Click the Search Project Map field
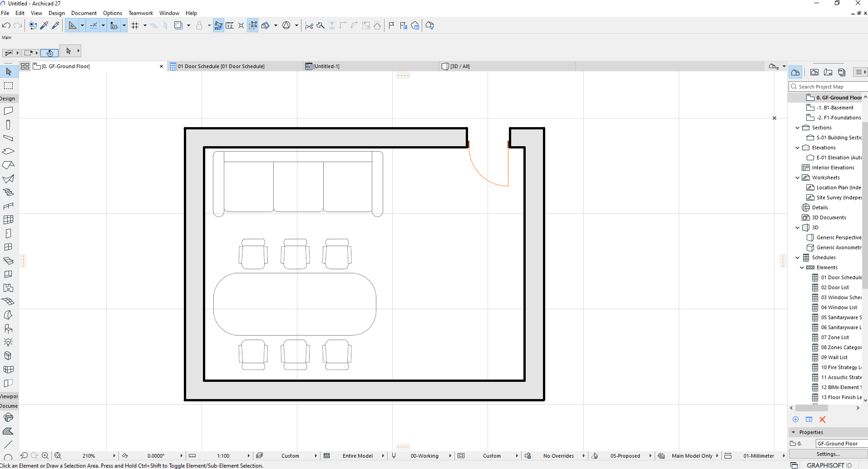The image size is (868, 469). [829, 87]
